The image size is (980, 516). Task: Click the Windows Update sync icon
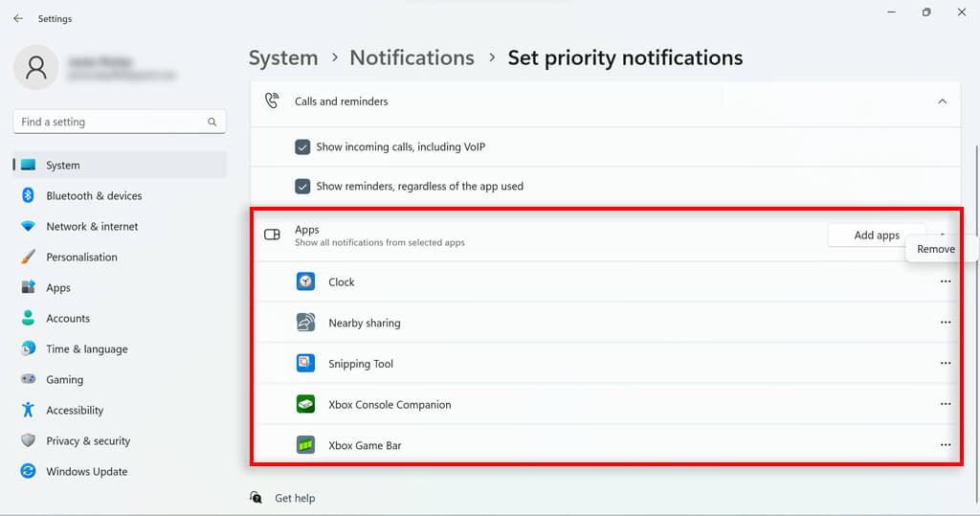[28, 471]
